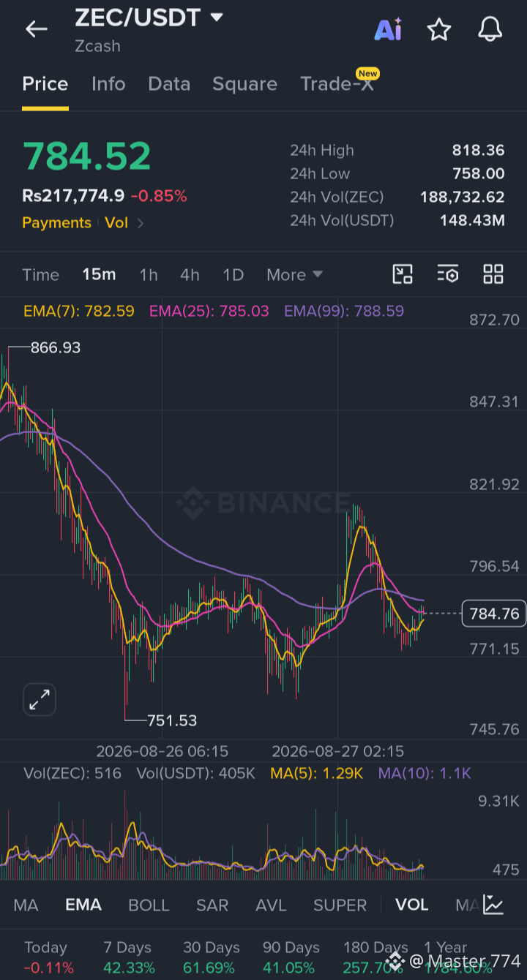527x980 pixels.
Task: Enable the MA indicator
Action: click(x=26, y=905)
